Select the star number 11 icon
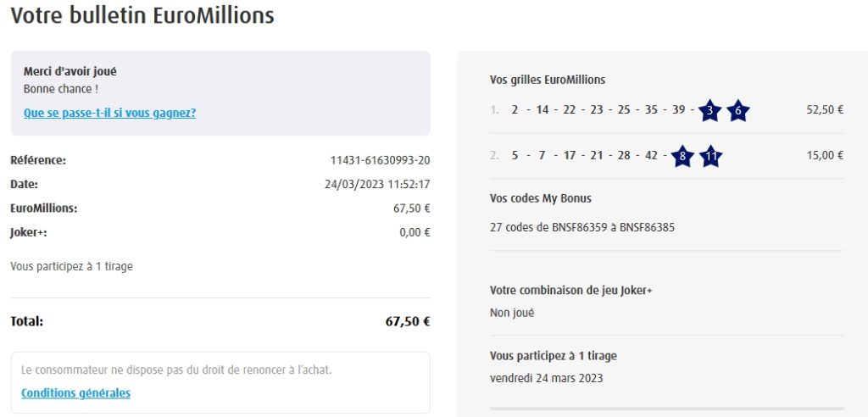 coord(710,156)
